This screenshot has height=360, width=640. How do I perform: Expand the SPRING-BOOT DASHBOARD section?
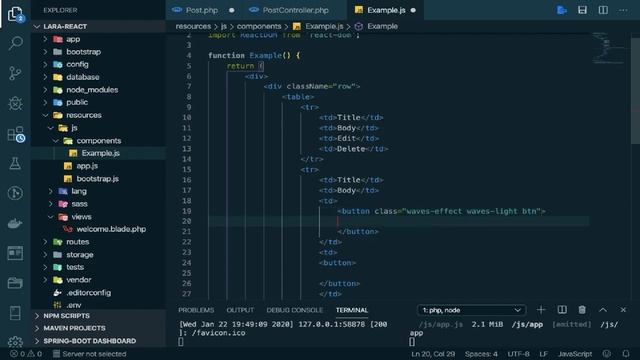coord(98,341)
